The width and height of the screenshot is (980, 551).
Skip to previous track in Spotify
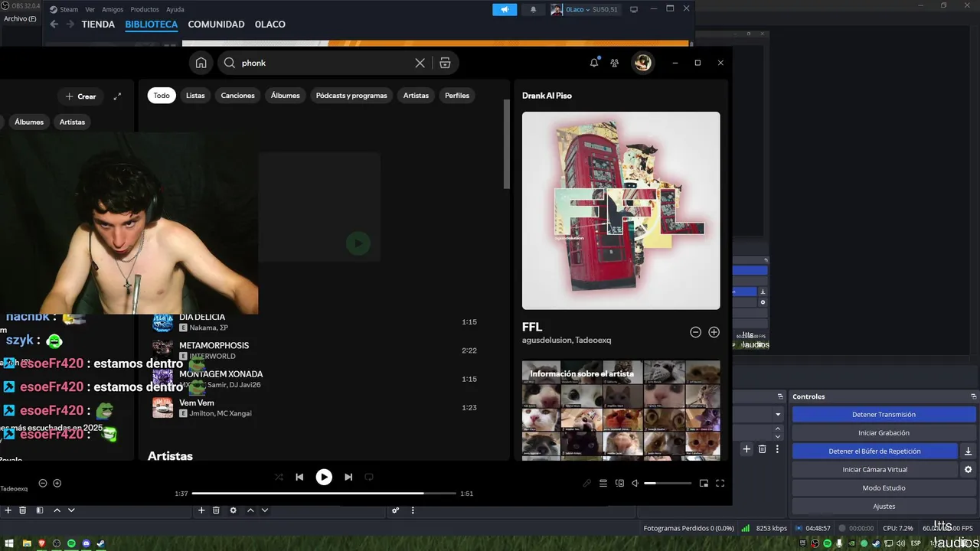coord(299,477)
